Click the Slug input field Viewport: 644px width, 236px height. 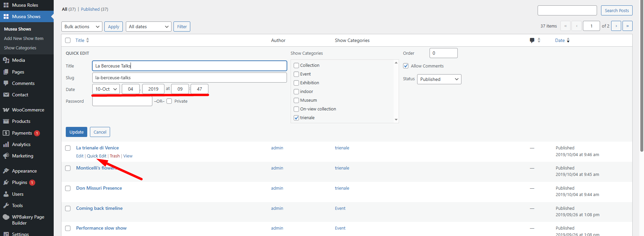pos(190,78)
